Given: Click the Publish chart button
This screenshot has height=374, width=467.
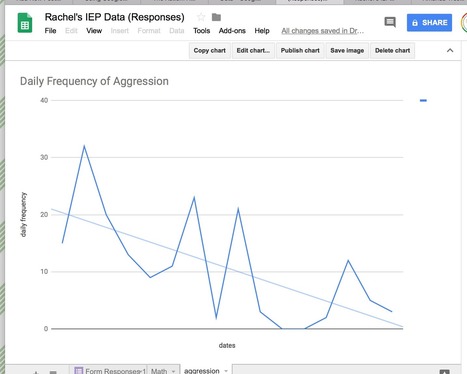Looking at the screenshot, I should pos(300,50).
